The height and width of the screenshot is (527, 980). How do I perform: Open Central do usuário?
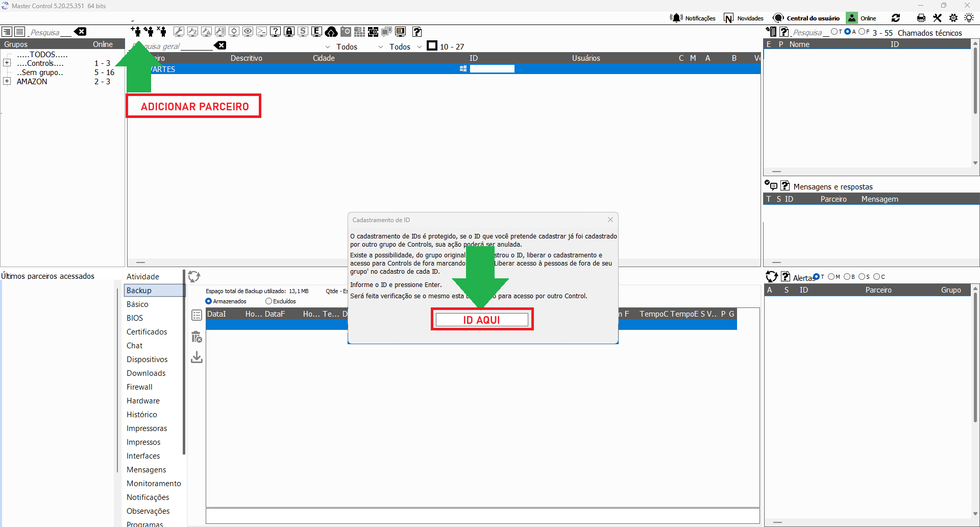806,18
